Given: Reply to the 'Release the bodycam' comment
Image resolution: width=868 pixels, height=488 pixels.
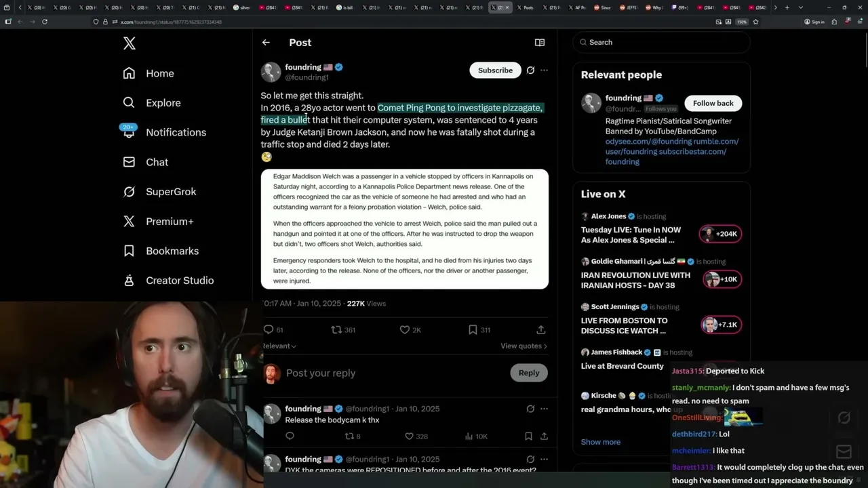Looking at the screenshot, I should point(290,436).
